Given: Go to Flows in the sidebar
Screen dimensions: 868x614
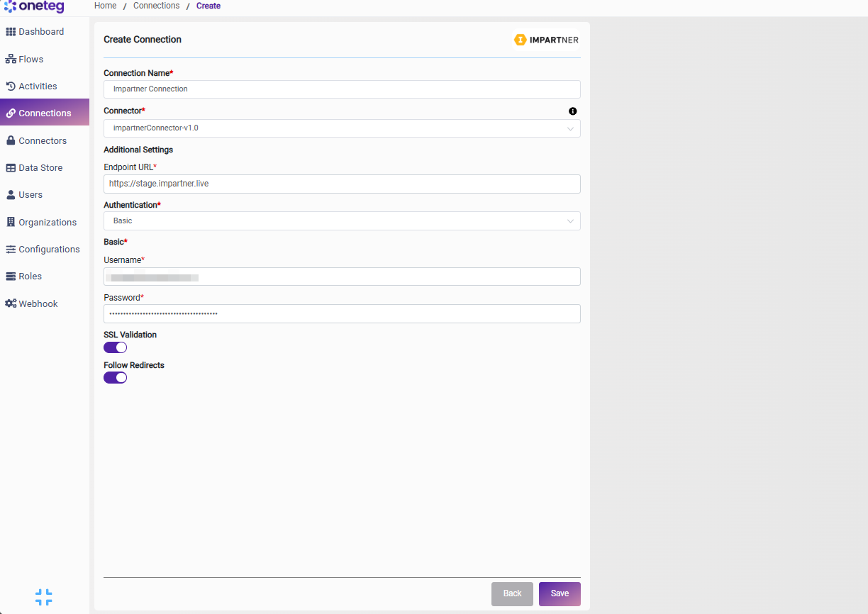Looking at the screenshot, I should point(44,60).
